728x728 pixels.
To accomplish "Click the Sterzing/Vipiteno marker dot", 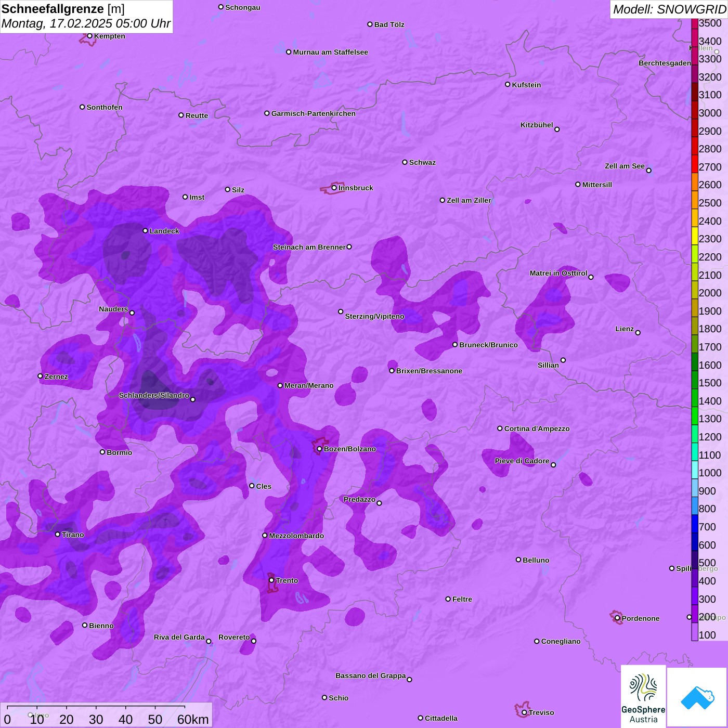I will pos(341,311).
